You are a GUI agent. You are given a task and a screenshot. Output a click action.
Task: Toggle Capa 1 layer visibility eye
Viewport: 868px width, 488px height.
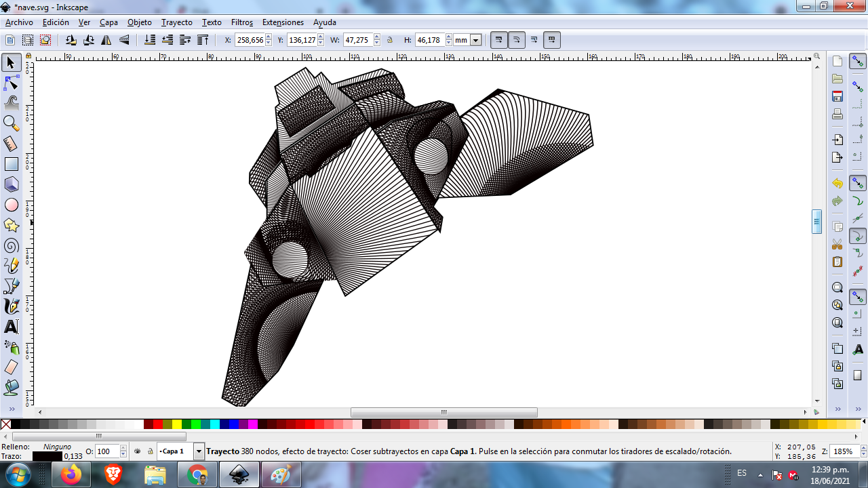click(x=138, y=451)
